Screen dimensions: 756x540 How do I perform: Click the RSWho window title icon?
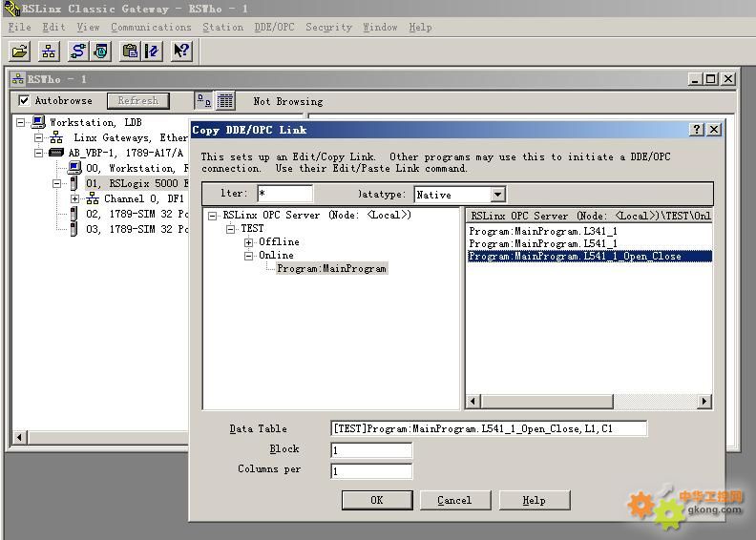coord(18,79)
